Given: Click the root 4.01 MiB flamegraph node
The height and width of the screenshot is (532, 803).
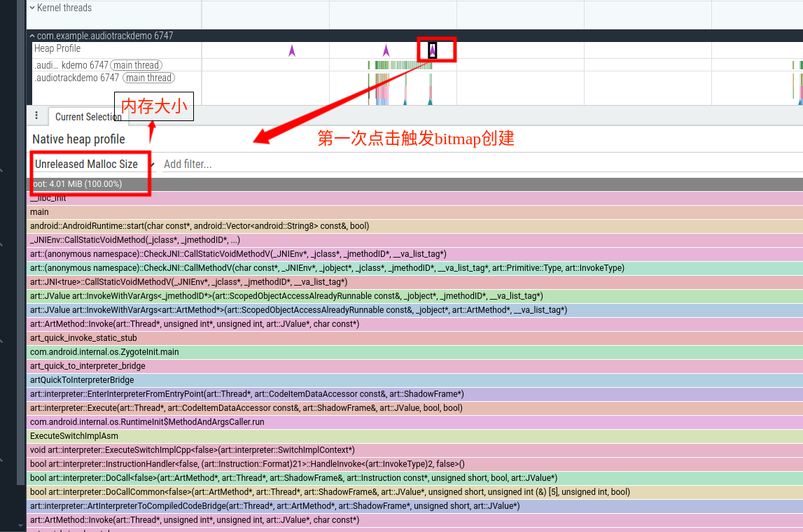Looking at the screenshot, I should pyautogui.click(x=415, y=184).
